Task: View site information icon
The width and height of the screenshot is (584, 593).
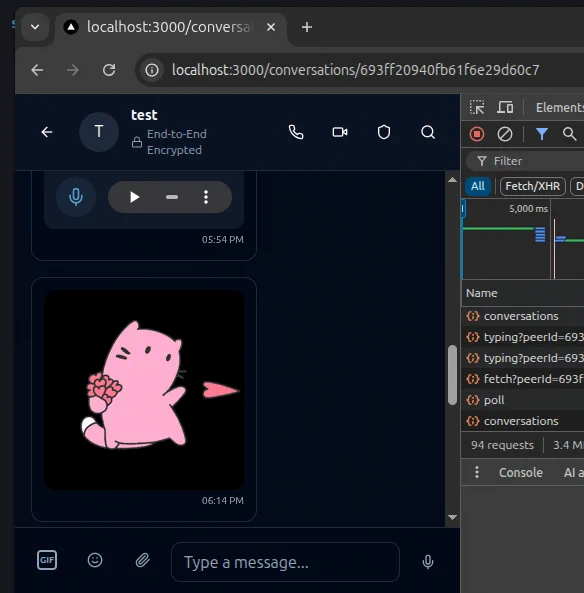Action: (x=152, y=70)
